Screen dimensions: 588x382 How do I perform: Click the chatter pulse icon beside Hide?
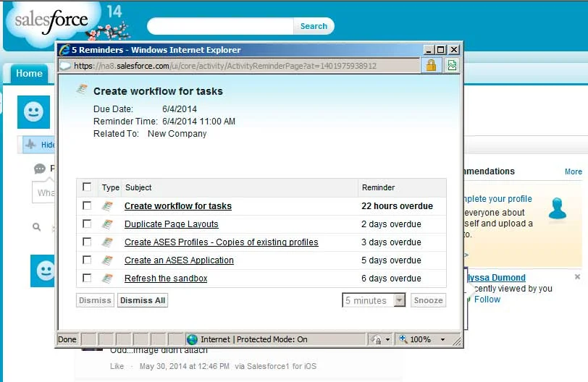click(30, 144)
